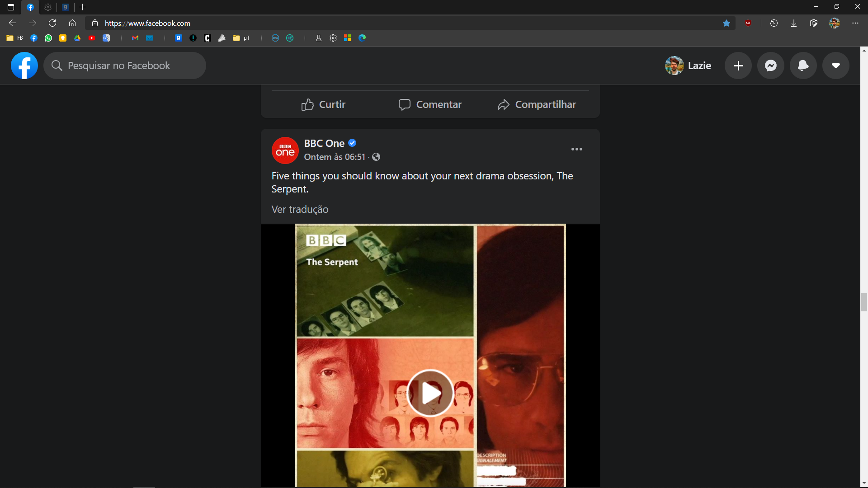Open the WhatsApp bookmark icon

48,38
